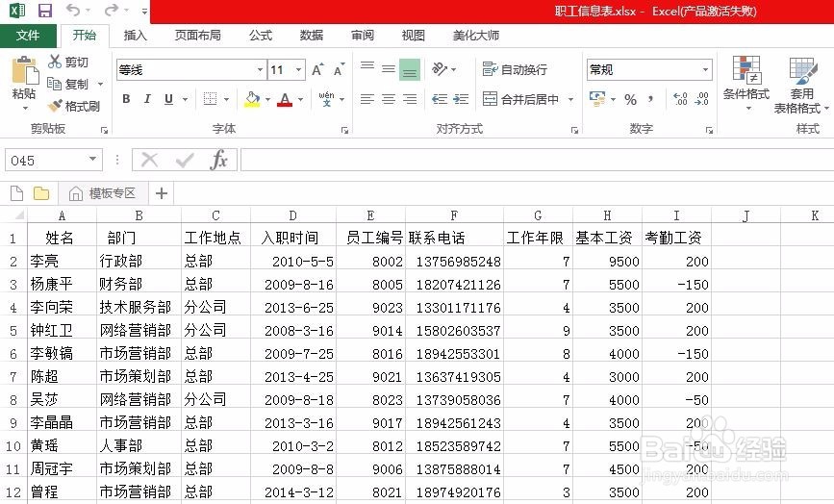The image size is (834, 504).
Task: Open the 文件 menu
Action: [x=28, y=35]
